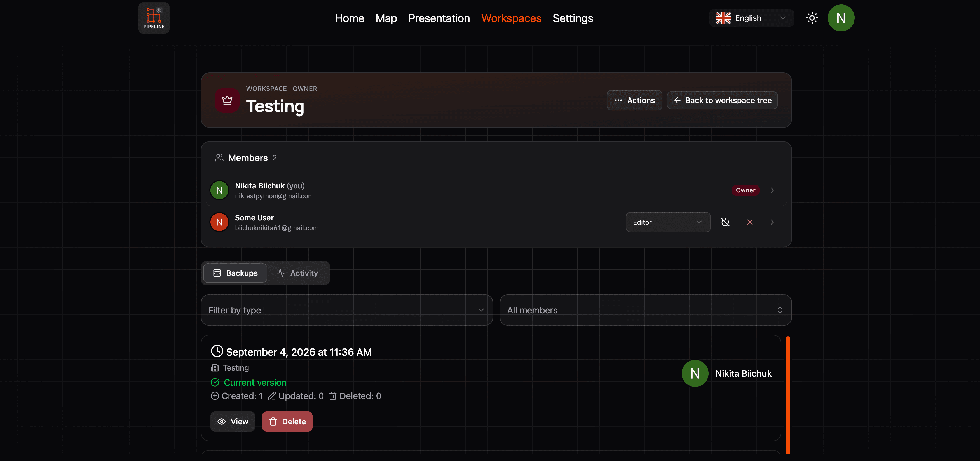Open the All members selector
Viewport: 980px width, 461px height.
point(645,310)
